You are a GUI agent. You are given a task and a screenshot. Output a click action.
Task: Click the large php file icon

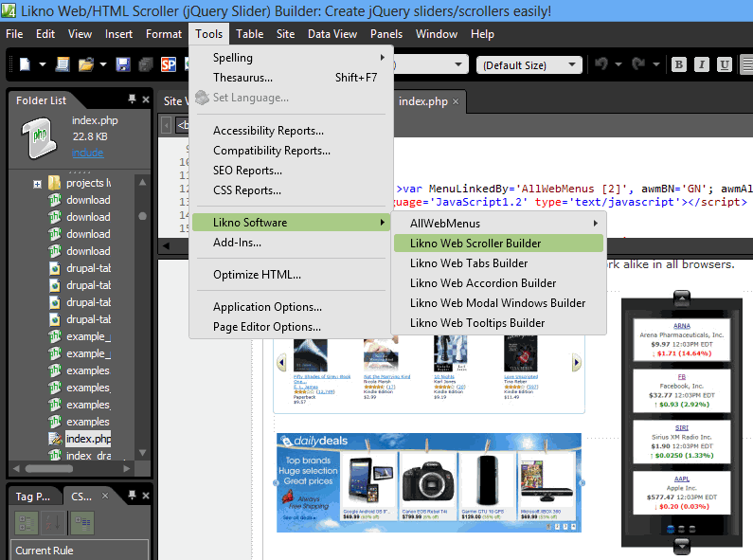[39, 137]
